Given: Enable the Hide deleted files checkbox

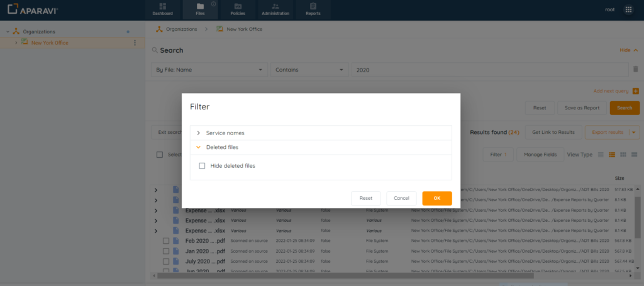Looking at the screenshot, I should (202, 166).
